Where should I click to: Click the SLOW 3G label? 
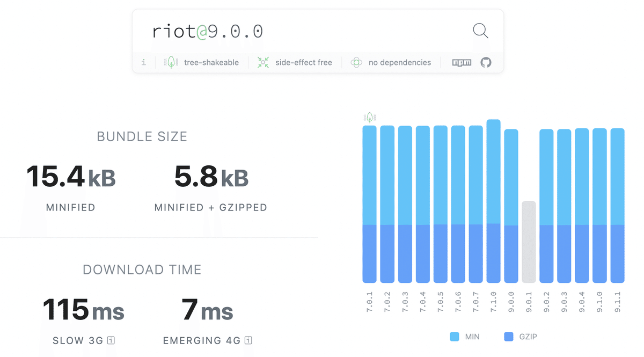click(79, 340)
